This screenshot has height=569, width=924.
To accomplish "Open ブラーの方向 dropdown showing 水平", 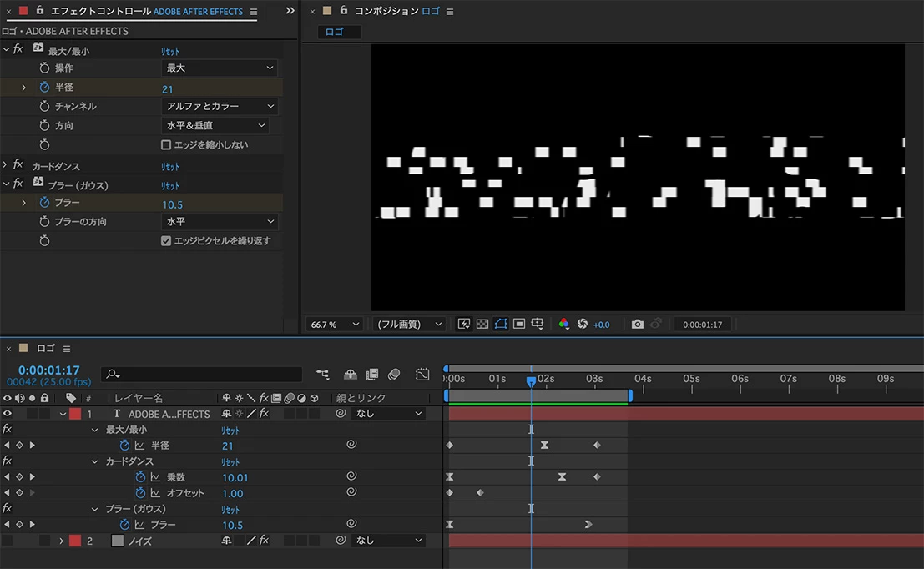I will point(220,221).
